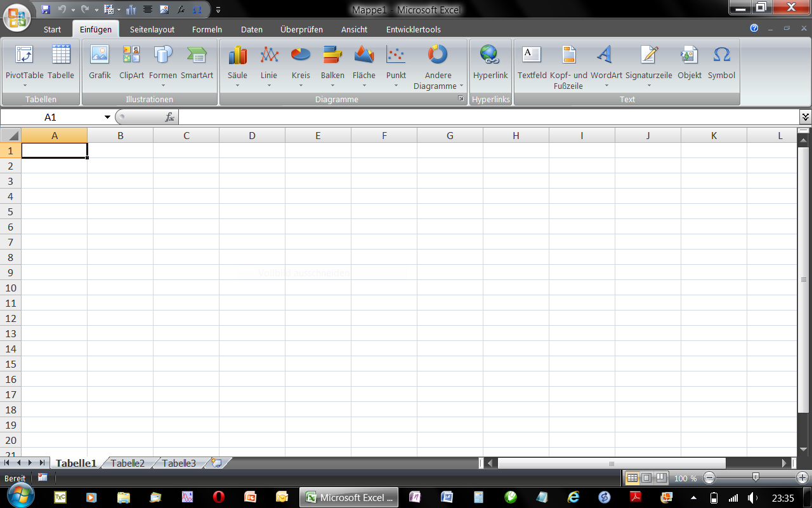812x508 pixels.
Task: Switch to the Entwicklertools tab
Action: point(414,29)
